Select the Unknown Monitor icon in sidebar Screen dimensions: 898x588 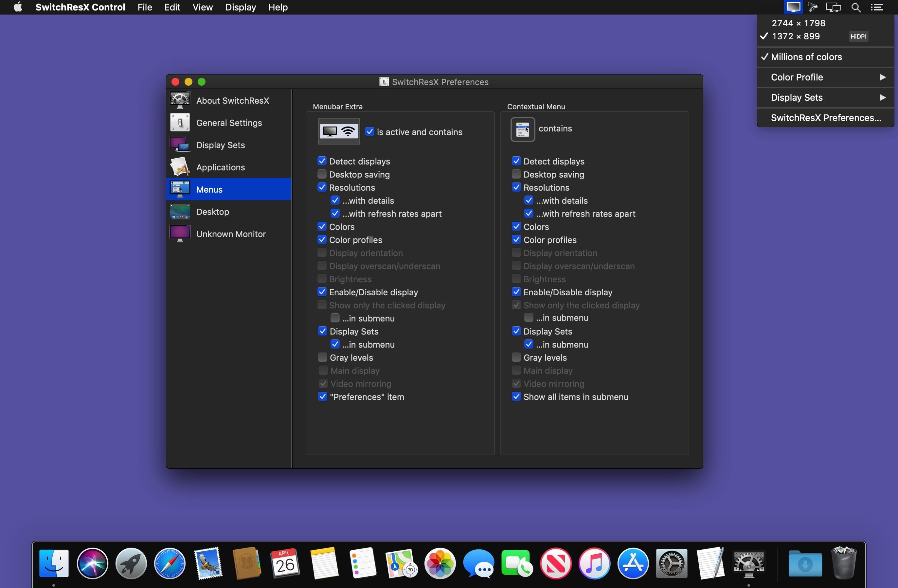coord(180,234)
